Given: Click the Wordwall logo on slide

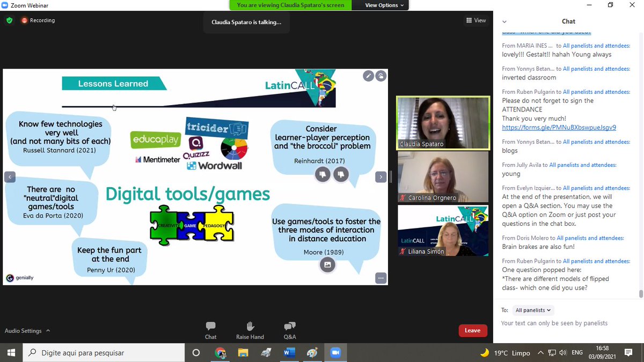Looking at the screenshot, I should pos(214,166).
